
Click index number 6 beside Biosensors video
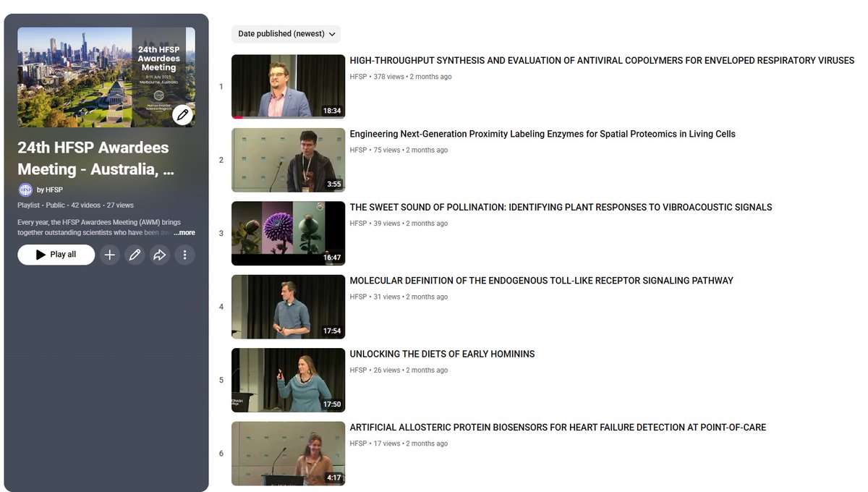221,454
